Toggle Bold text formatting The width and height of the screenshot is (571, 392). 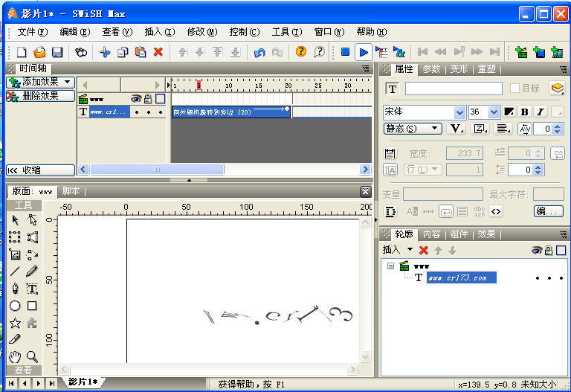pyautogui.click(x=524, y=112)
